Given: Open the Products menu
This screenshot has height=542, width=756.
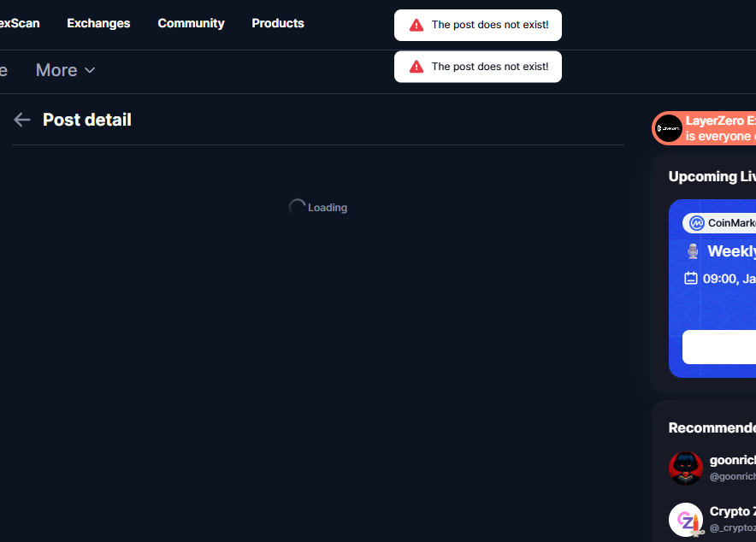Looking at the screenshot, I should click(x=278, y=23).
